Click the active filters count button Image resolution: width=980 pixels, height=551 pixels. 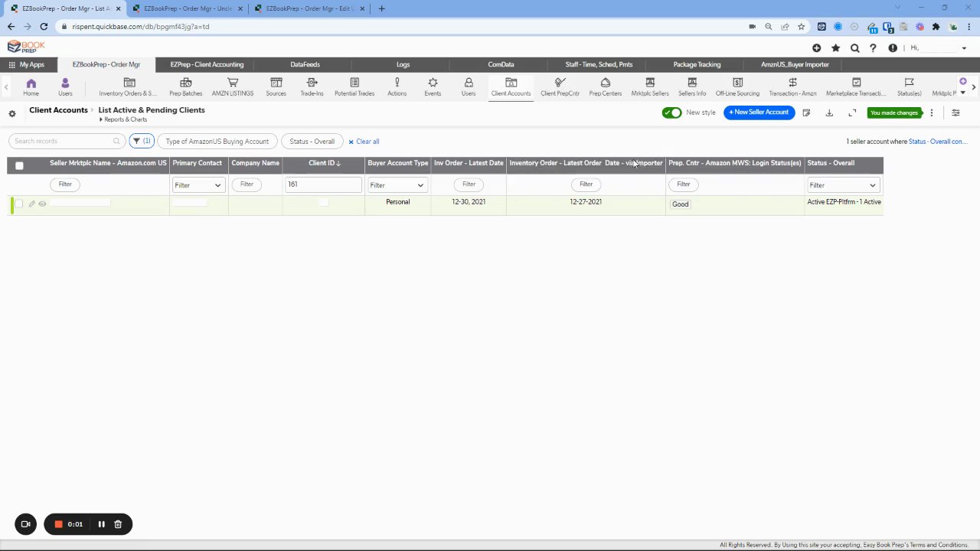pyautogui.click(x=141, y=141)
